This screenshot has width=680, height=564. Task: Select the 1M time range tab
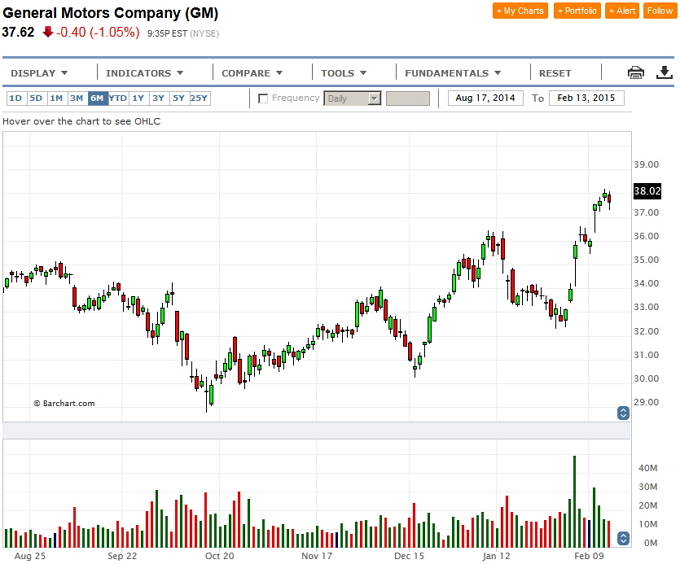point(56,98)
